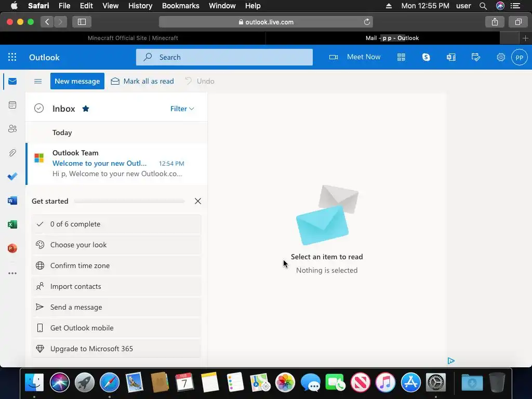
Task: Select Upgrade to Microsoft 365
Action: pos(116,349)
